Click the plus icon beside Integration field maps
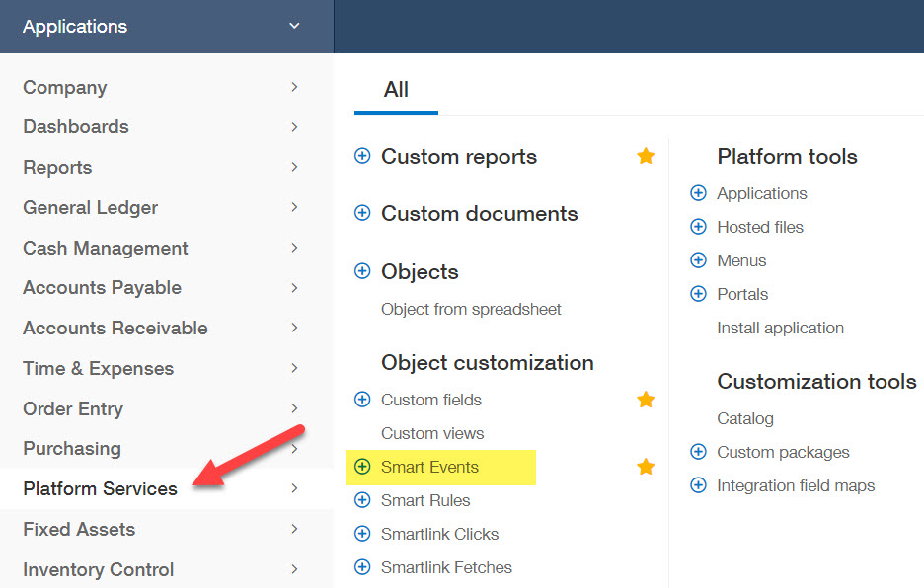This screenshot has height=588, width=924. 698,485
